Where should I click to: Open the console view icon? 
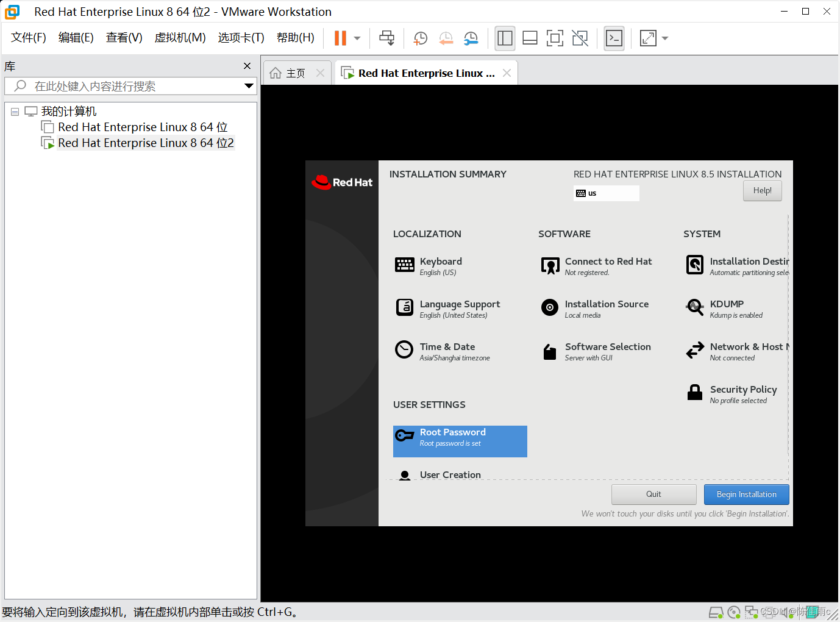tap(614, 38)
